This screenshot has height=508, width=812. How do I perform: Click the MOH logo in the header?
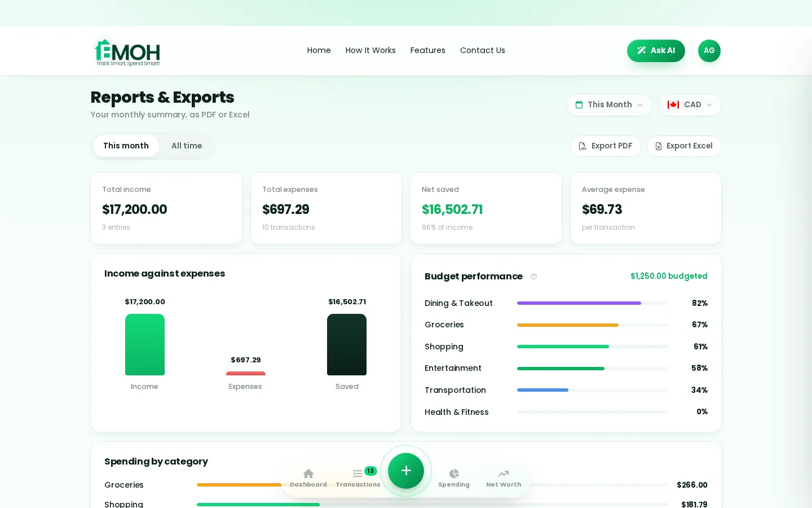127,52
